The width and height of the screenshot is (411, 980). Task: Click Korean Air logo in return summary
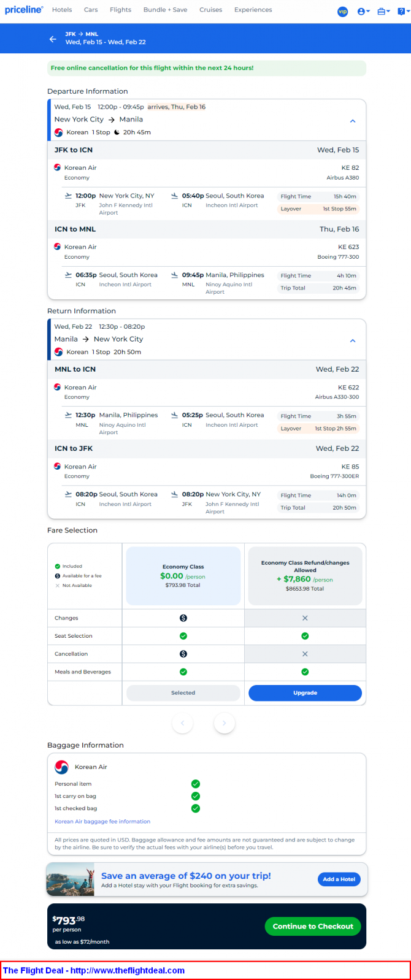point(59,352)
